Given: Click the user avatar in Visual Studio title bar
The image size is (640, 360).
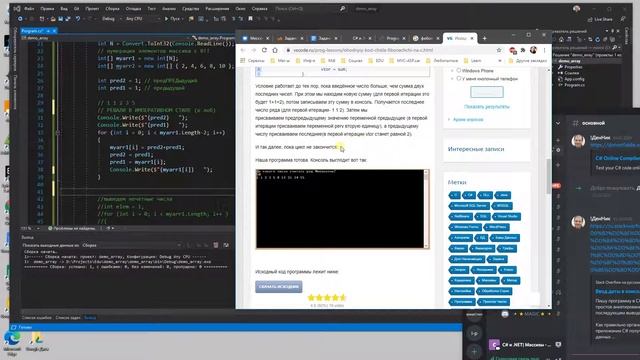Looking at the screenshot, I should 576,9.
